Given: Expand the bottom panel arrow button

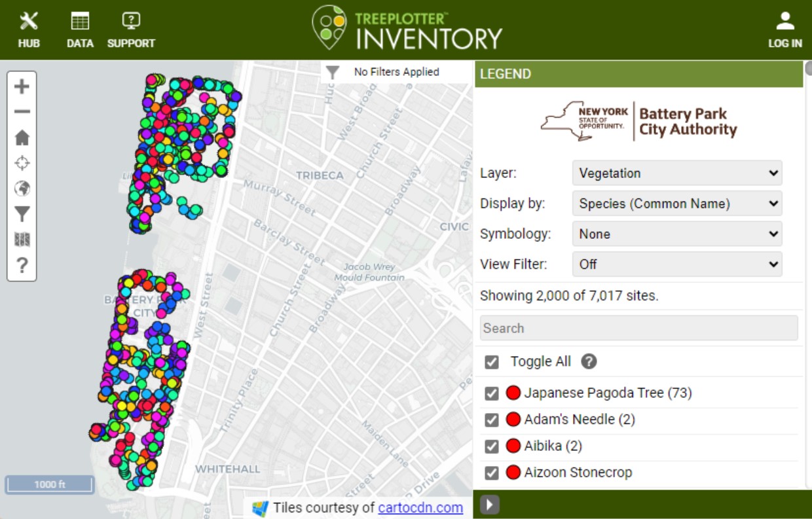Looking at the screenshot, I should coord(490,505).
